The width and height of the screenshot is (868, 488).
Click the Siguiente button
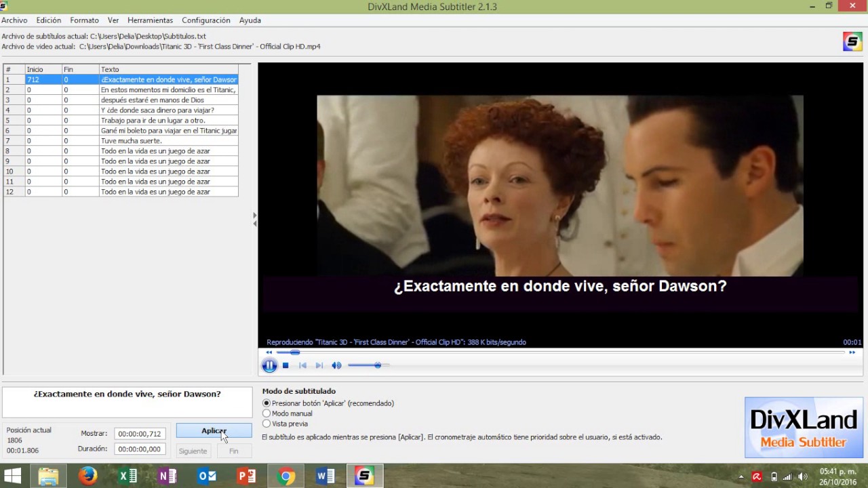click(x=193, y=451)
